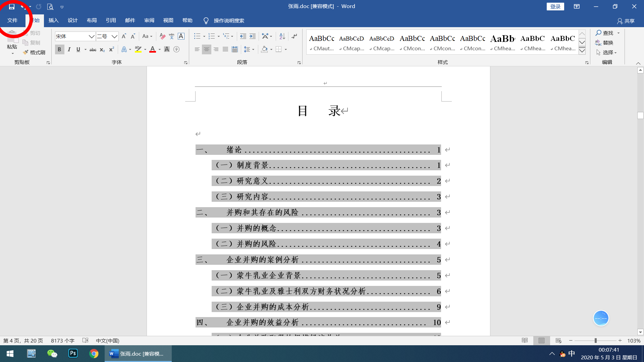Click the bullet list icon
This screenshot has width=644, height=362.
pos(197,36)
